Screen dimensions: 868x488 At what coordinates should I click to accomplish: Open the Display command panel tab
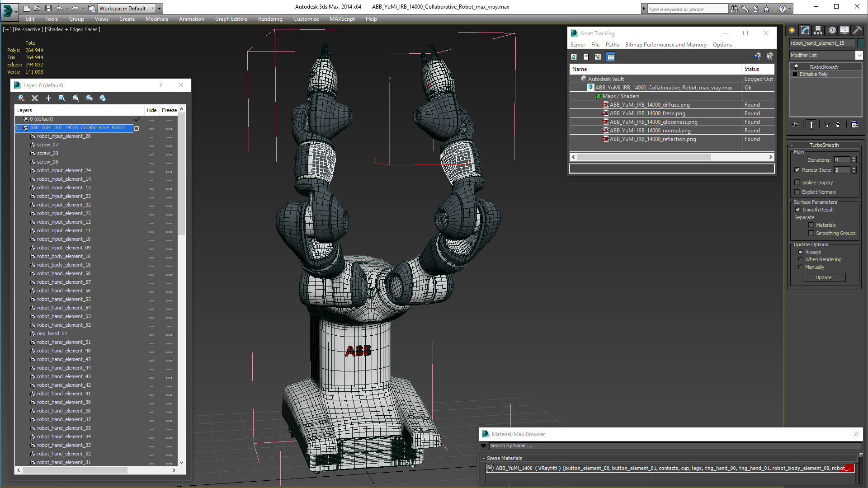coord(844,30)
